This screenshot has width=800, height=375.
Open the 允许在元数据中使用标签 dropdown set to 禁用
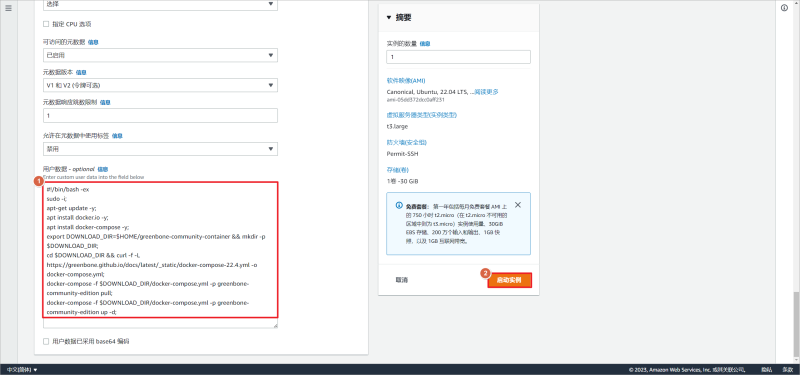[x=160, y=149]
